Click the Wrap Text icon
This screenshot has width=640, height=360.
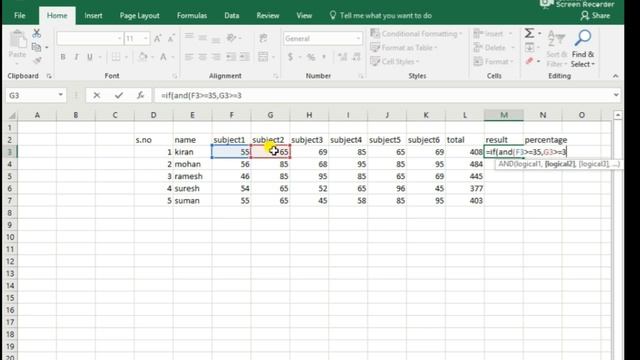click(x=263, y=38)
